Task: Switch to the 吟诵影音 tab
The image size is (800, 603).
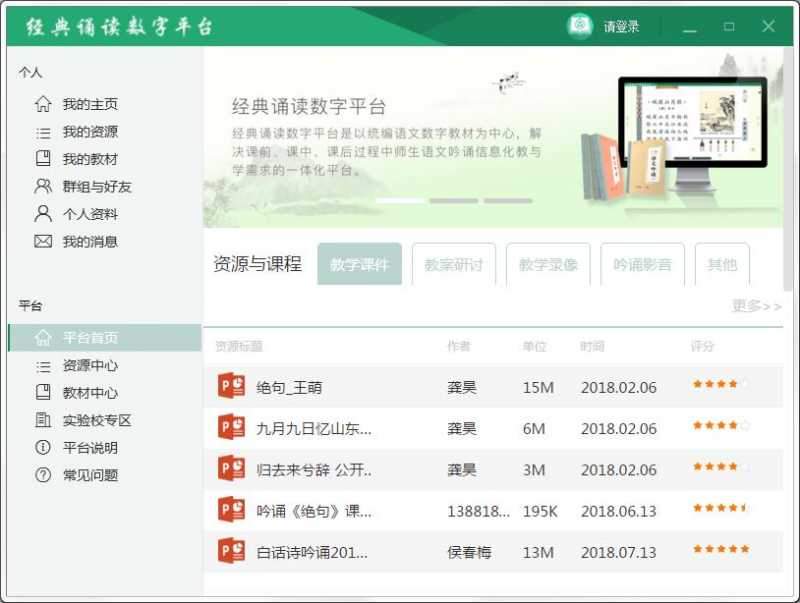Action: pos(641,264)
